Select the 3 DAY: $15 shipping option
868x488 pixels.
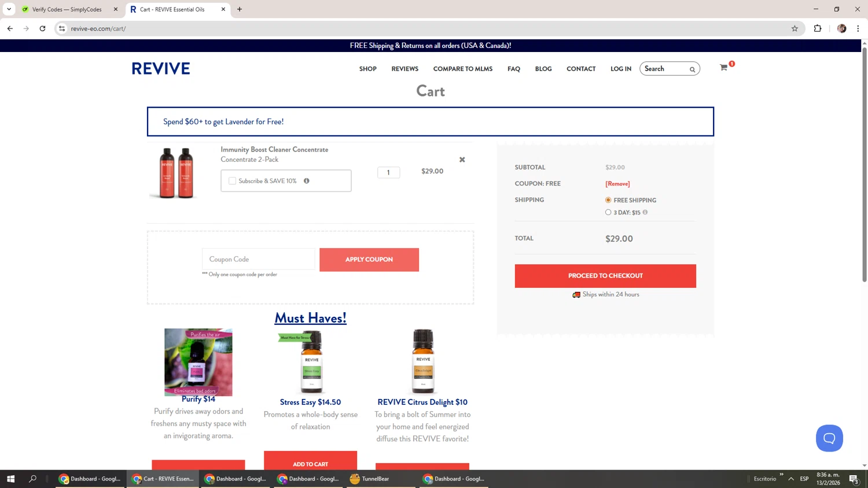(608, 212)
